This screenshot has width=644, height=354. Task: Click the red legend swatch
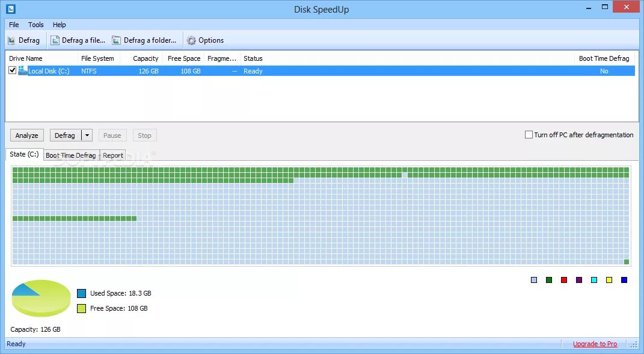[564, 280]
